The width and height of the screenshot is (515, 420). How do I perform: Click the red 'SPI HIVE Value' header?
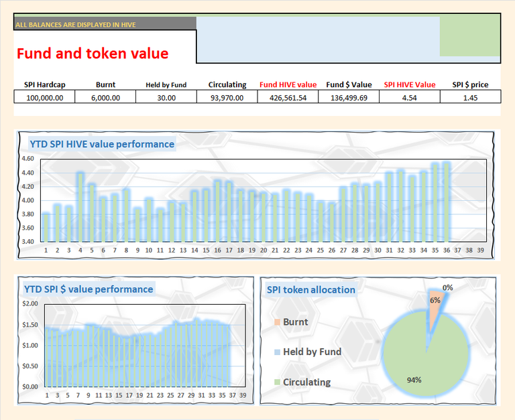click(x=410, y=84)
